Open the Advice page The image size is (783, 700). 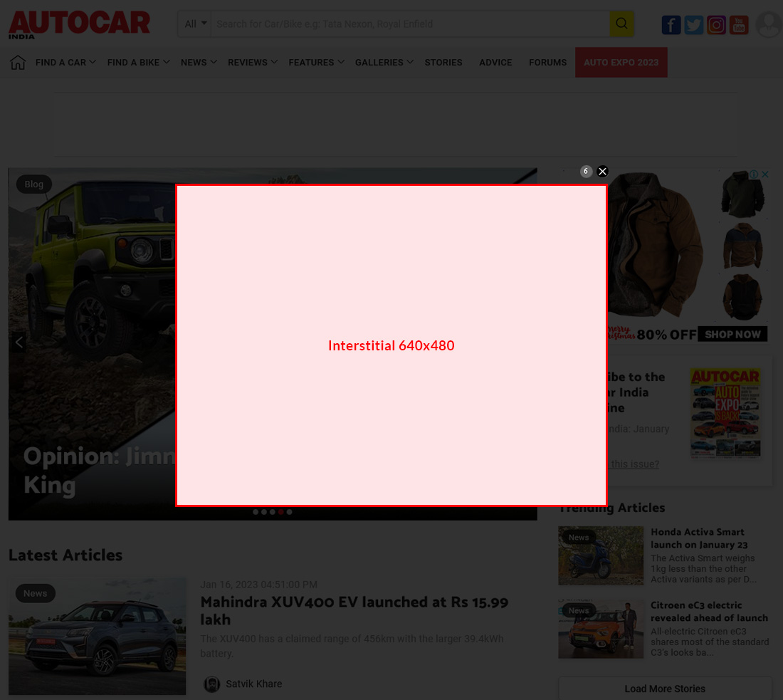(x=495, y=63)
